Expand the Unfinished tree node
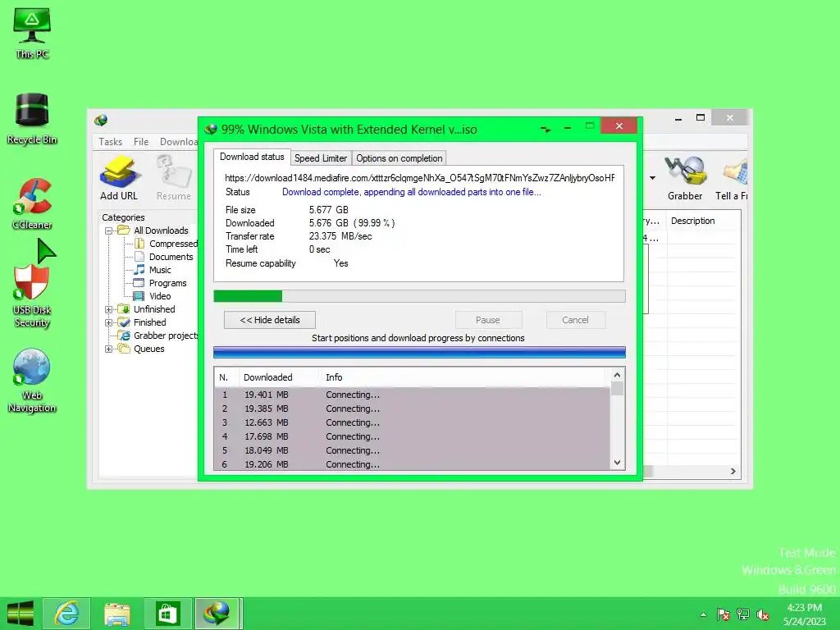 click(x=109, y=309)
